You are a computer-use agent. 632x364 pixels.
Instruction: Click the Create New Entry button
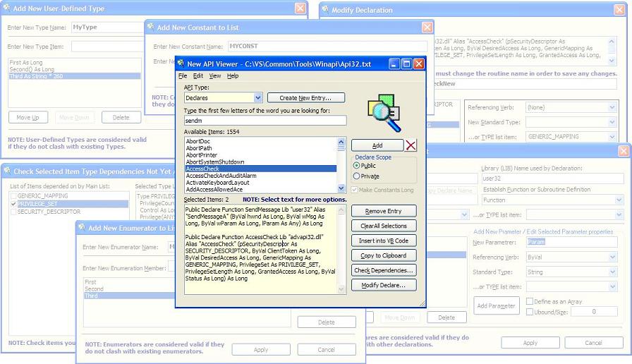tap(306, 98)
